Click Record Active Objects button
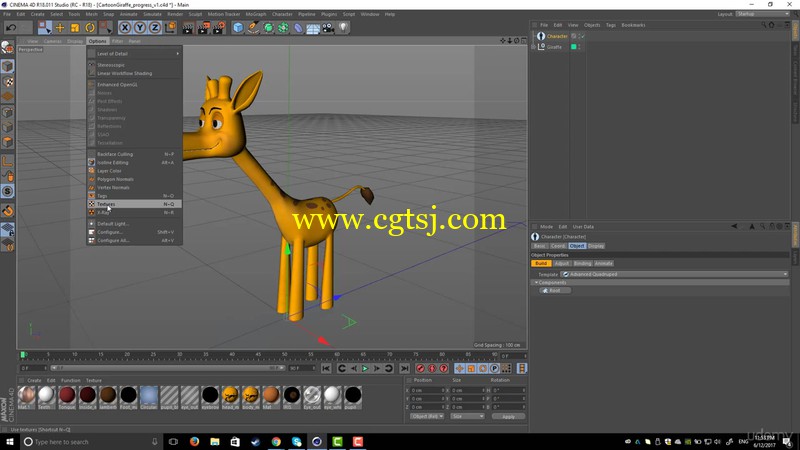Viewport: 800px width, 450px height. (420, 368)
